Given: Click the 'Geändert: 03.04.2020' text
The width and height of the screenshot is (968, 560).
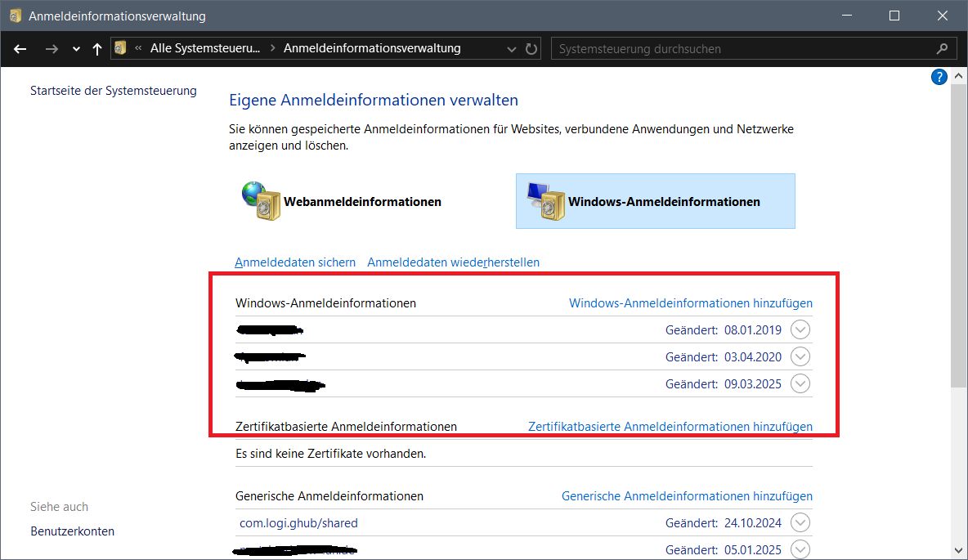Looking at the screenshot, I should coord(724,357).
